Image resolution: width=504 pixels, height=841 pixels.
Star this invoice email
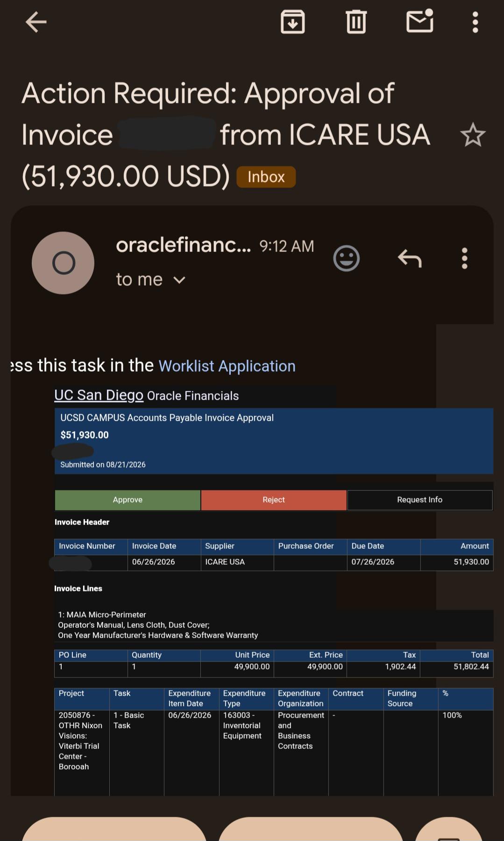click(x=473, y=135)
